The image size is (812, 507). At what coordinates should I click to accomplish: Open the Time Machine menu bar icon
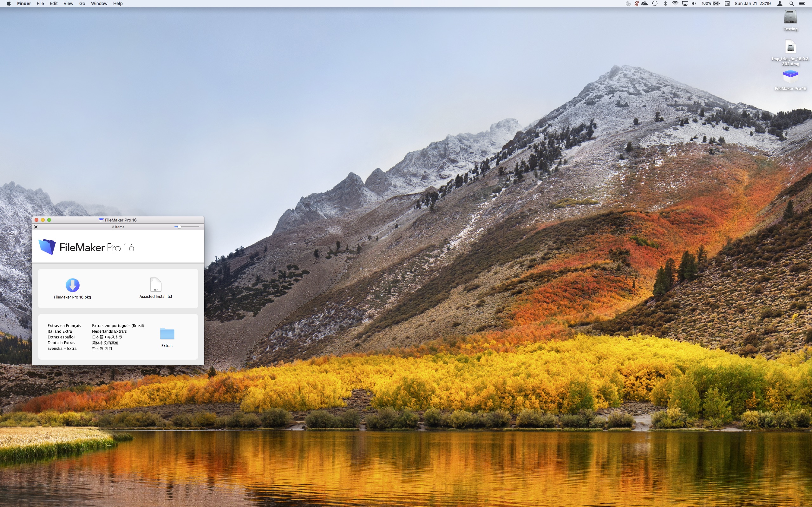pos(654,4)
